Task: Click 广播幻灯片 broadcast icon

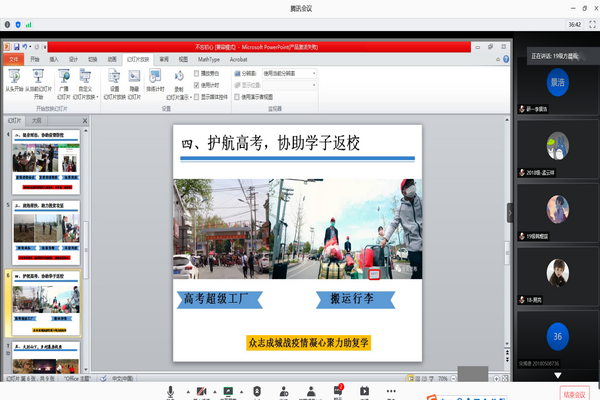Action: click(x=63, y=78)
